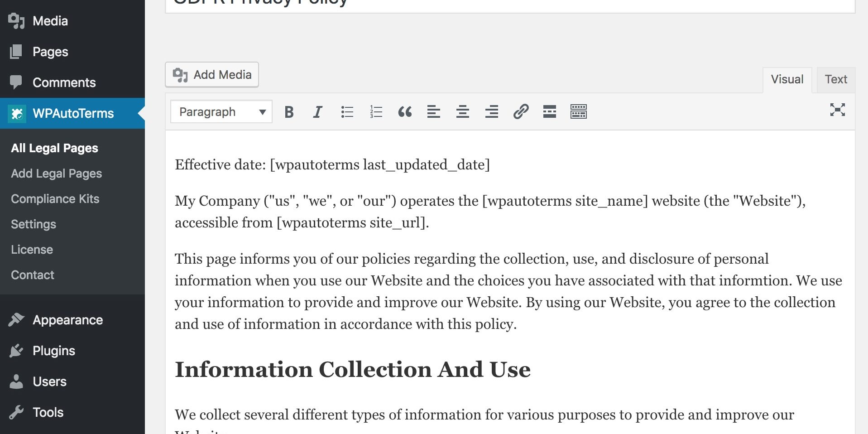Open Add Legal Pages
This screenshot has height=434, width=868.
[x=57, y=174]
